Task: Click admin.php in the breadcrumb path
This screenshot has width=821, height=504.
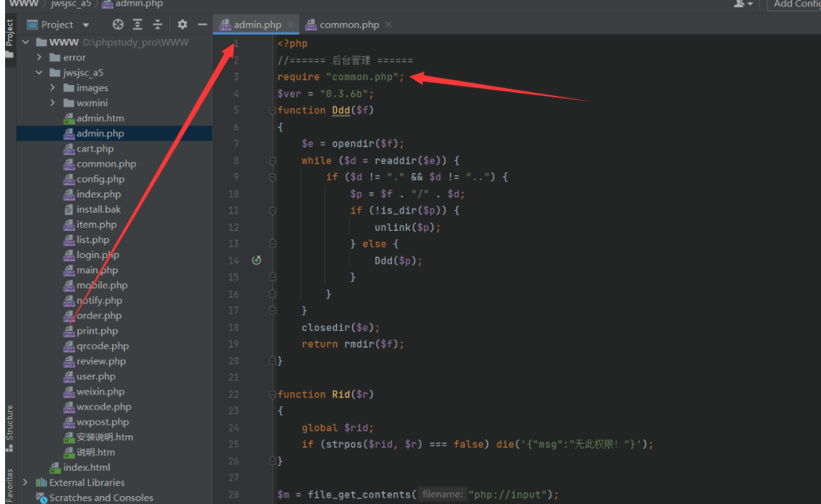Action: [133, 4]
